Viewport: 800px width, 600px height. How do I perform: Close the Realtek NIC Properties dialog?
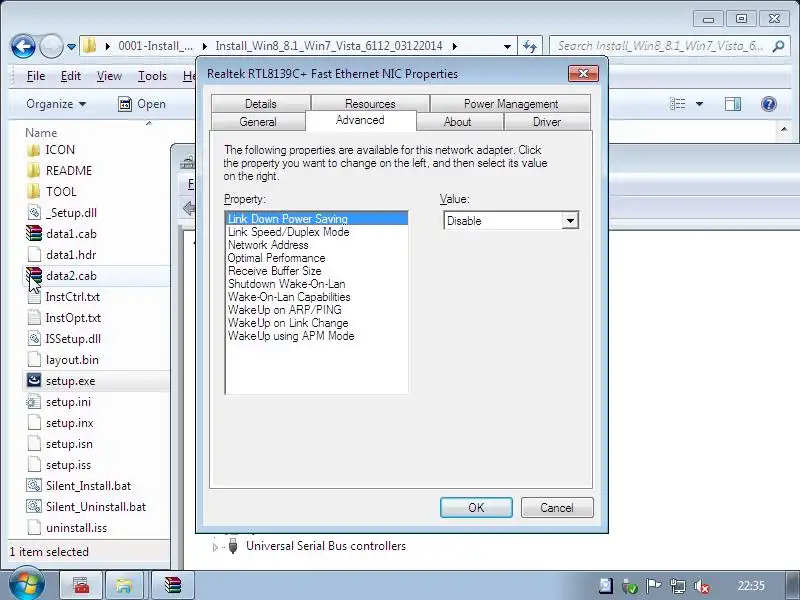click(583, 73)
